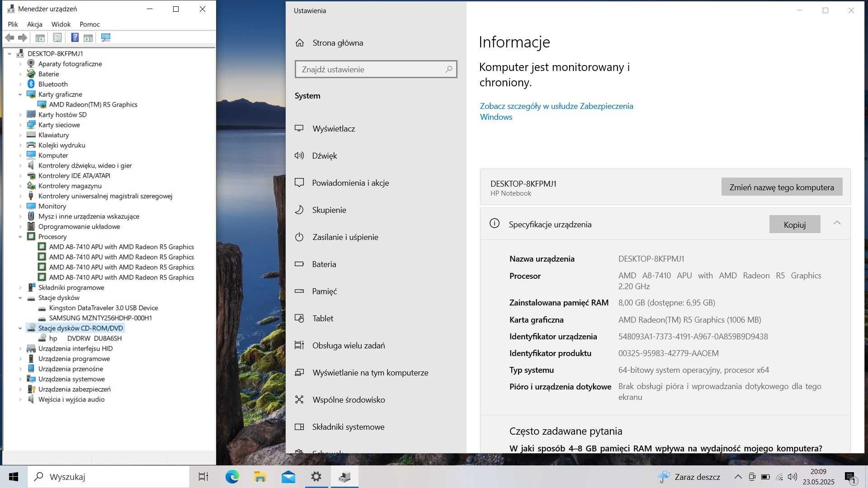Click Zmień nazwę tego komputera button
This screenshot has height=488, width=868.
782,187
